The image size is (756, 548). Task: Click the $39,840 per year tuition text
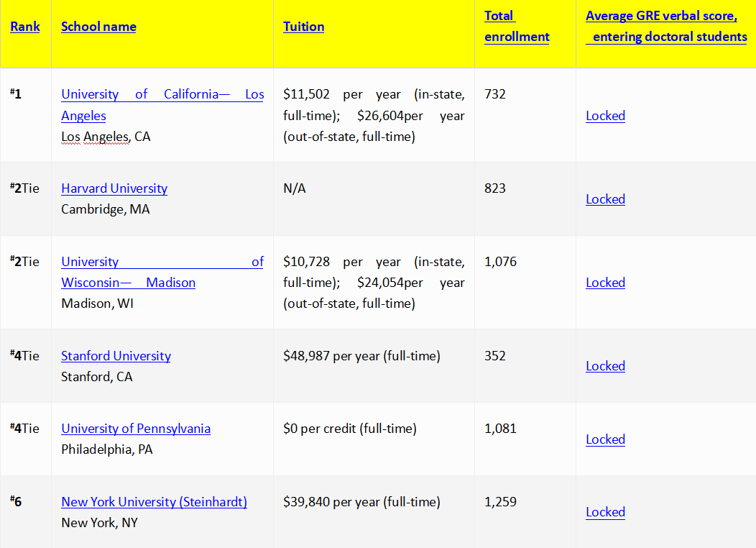(361, 502)
